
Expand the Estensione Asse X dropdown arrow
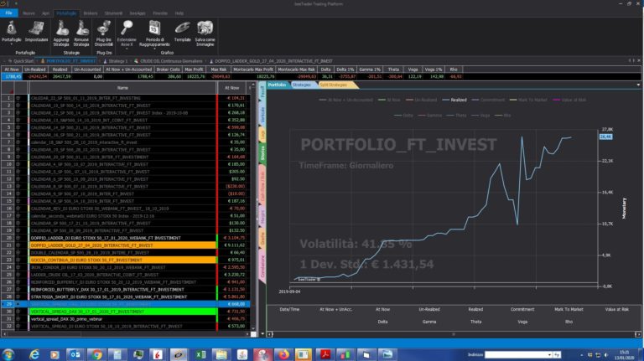[x=127, y=49]
